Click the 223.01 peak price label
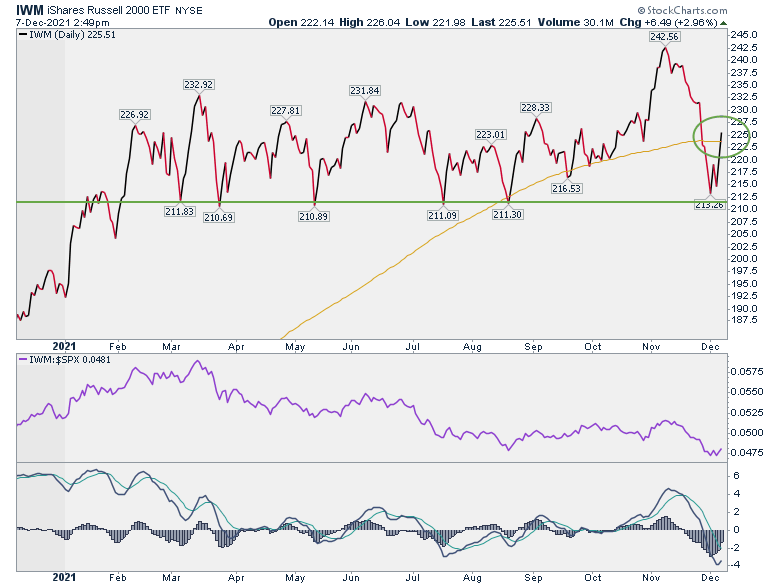The image size is (780, 586). pos(490,134)
